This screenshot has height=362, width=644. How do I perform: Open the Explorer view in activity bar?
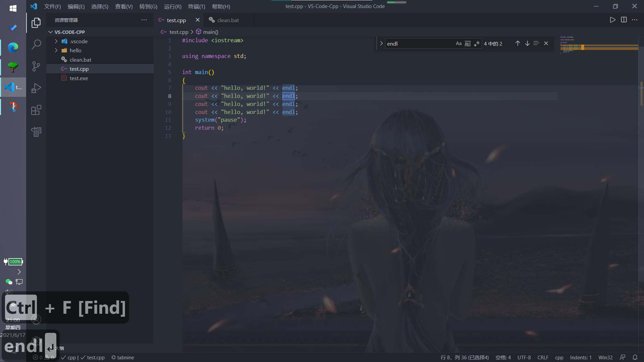pos(36,23)
